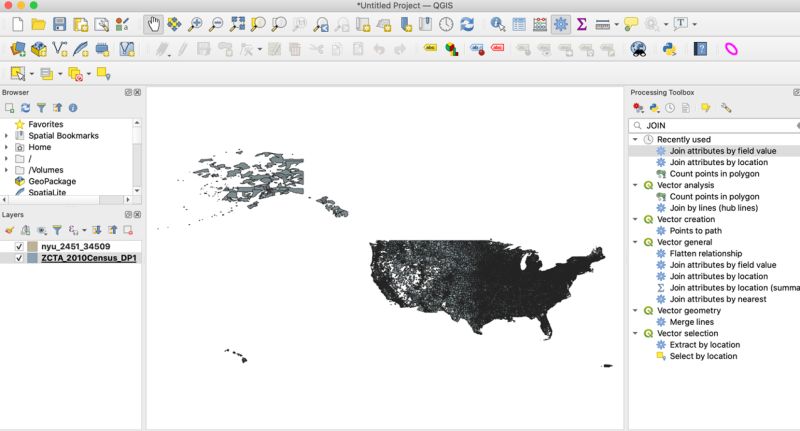Image resolution: width=800 pixels, height=431 pixels.
Task: Collapse the Recently used group in Toolbox
Action: (x=635, y=139)
